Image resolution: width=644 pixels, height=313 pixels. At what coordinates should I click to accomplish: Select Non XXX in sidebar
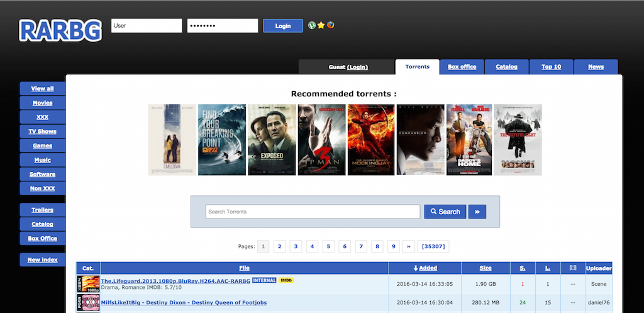point(42,188)
